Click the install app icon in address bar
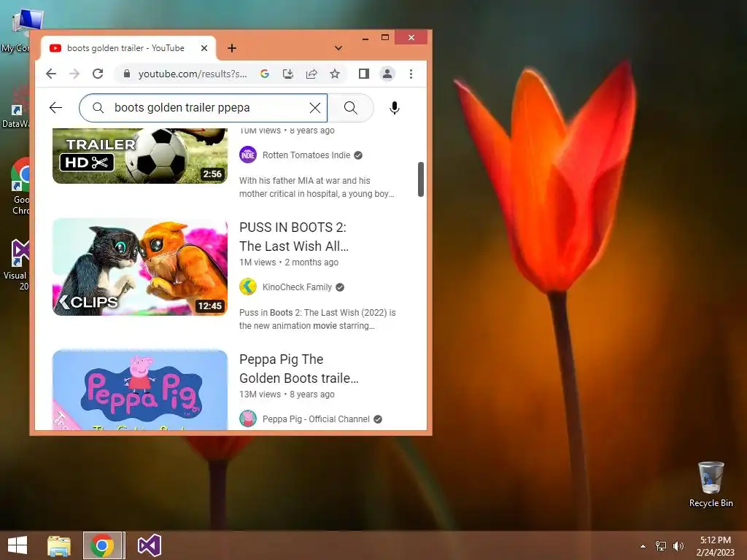The height and width of the screenshot is (560, 747). [x=287, y=74]
